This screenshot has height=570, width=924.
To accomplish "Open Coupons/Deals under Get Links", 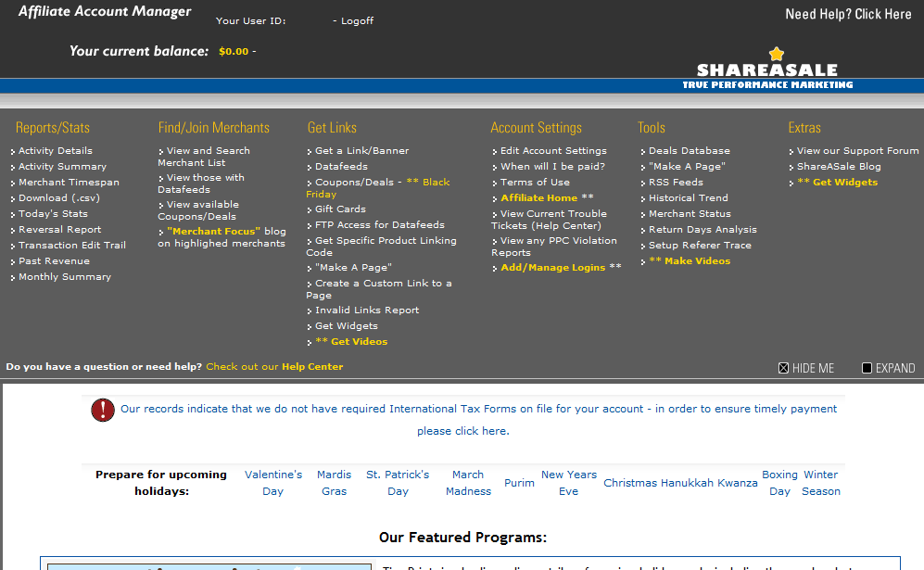I will [x=354, y=183].
